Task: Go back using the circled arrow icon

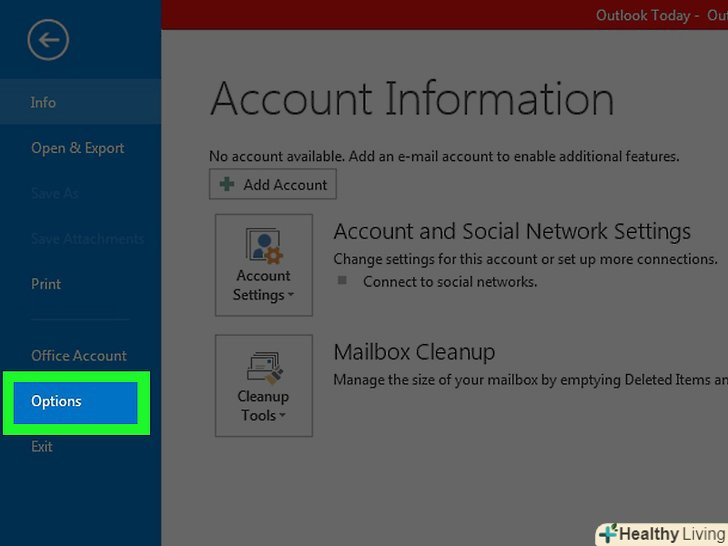Action: [x=48, y=40]
